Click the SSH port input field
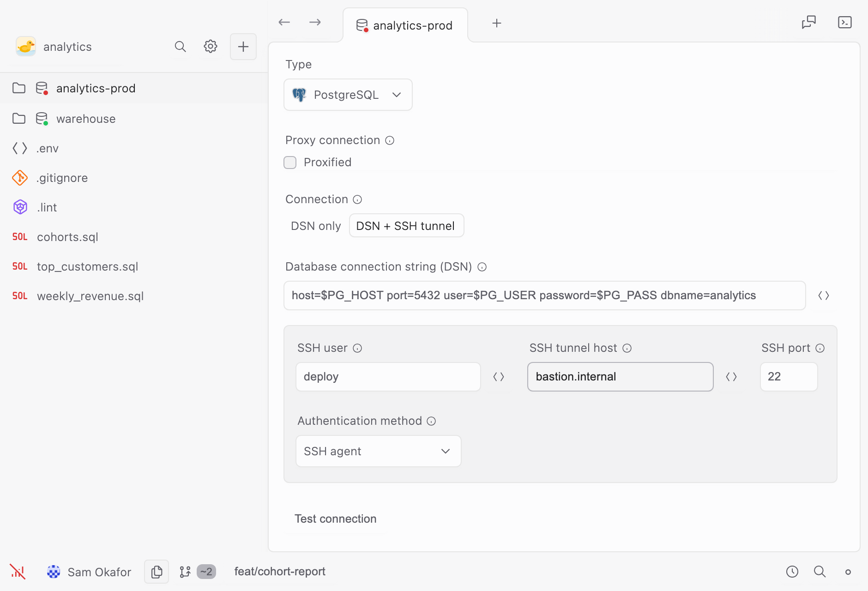 789,377
